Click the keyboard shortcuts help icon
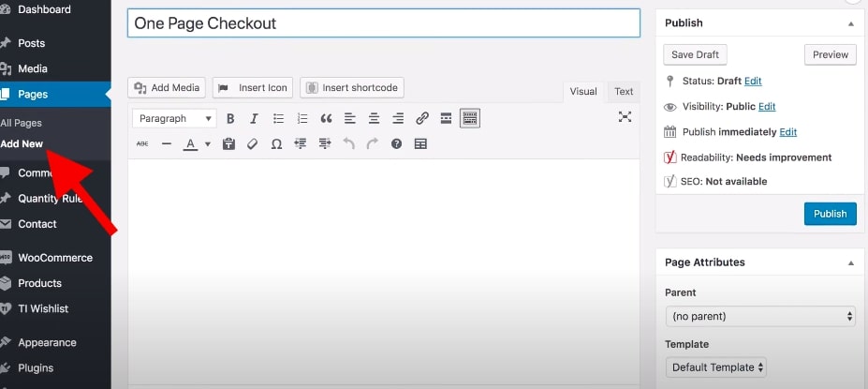 click(396, 143)
